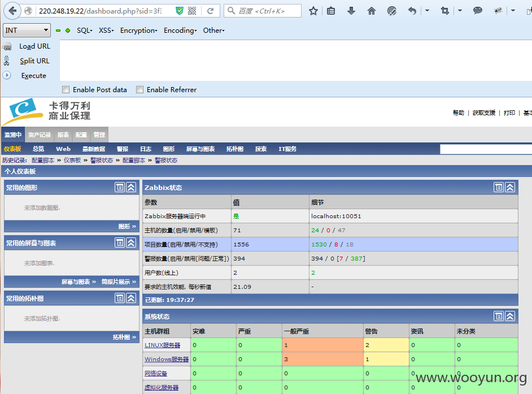Go home with the house icon
The width and height of the screenshot is (532, 394).
click(372, 11)
